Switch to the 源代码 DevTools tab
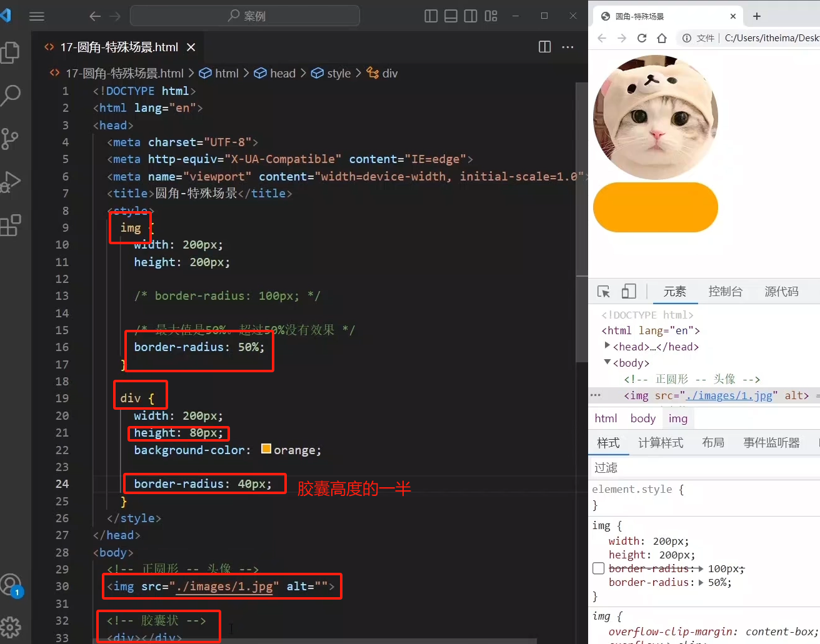 pos(782,292)
